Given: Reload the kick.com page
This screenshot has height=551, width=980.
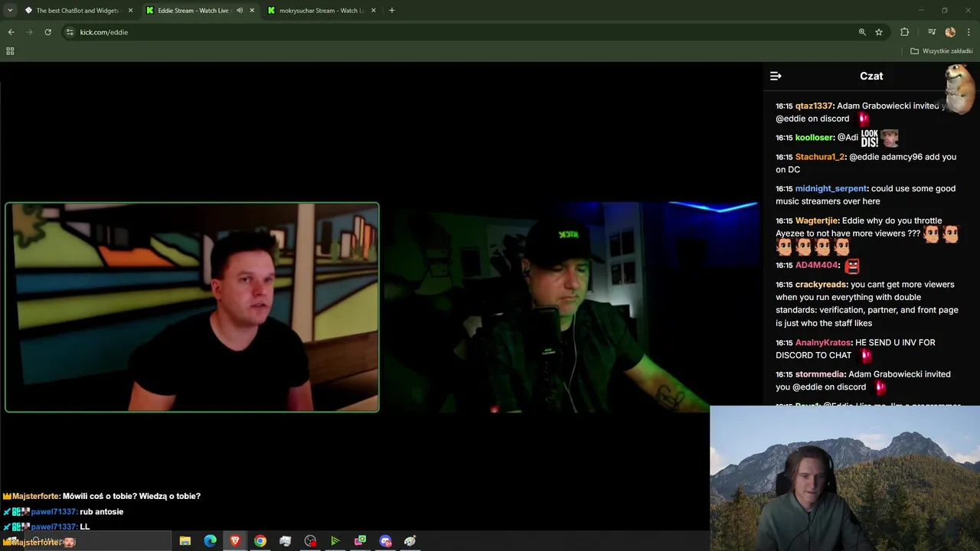Looking at the screenshot, I should pos(47,32).
